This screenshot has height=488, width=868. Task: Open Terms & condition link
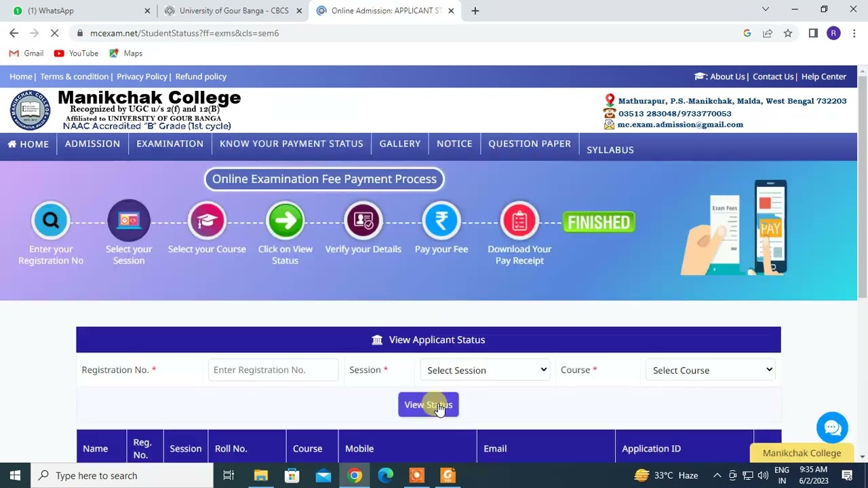click(75, 77)
